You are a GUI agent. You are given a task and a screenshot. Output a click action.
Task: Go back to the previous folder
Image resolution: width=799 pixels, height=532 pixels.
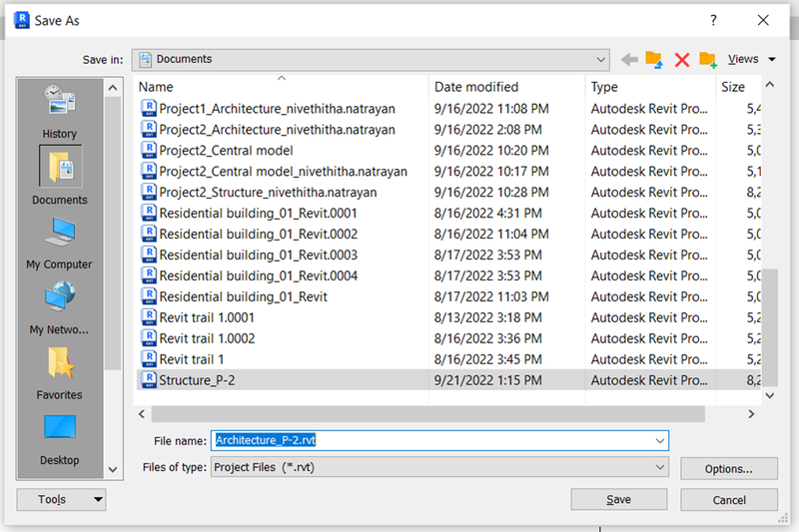tap(629, 60)
